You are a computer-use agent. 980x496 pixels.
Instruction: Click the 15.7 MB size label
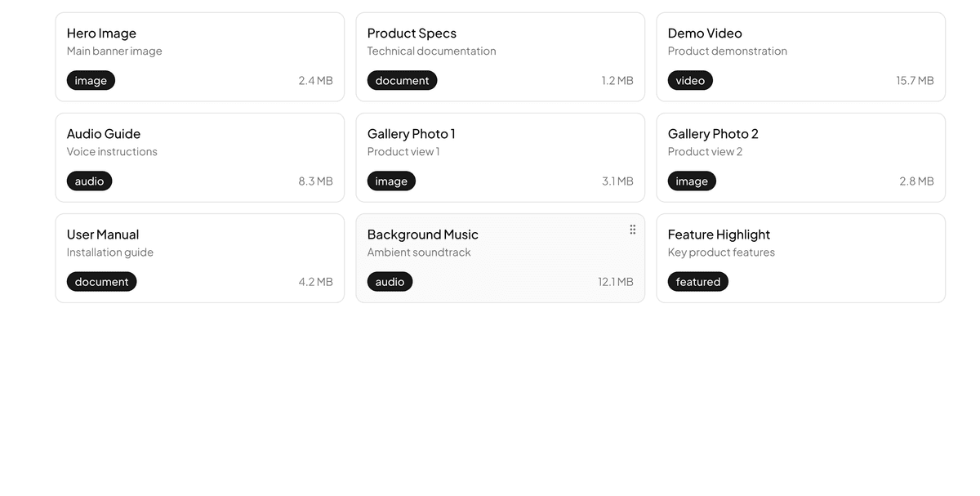[915, 80]
